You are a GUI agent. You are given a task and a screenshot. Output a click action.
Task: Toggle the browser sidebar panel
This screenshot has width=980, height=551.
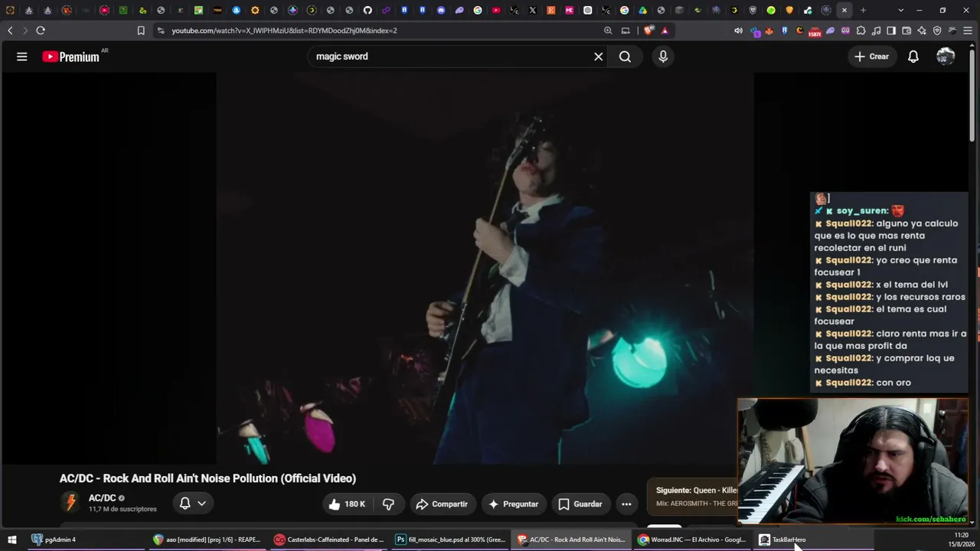tap(891, 31)
